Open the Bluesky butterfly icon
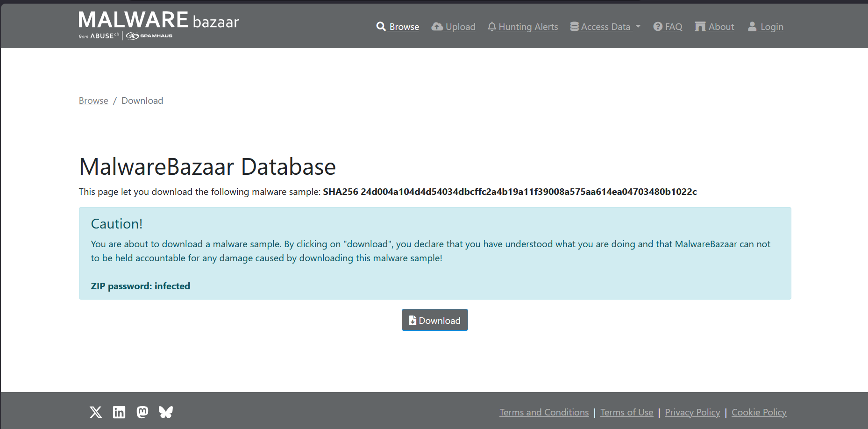Image resolution: width=868 pixels, height=429 pixels. (166, 412)
